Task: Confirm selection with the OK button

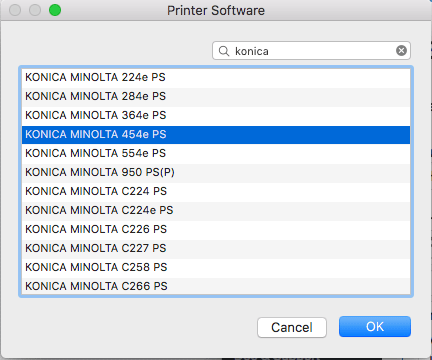Action: [x=375, y=327]
